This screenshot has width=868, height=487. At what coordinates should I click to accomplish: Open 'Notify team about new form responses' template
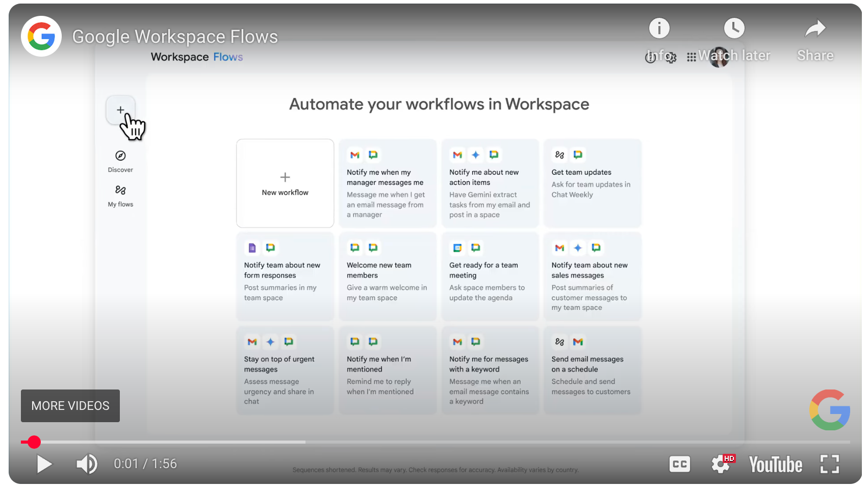pyautogui.click(x=285, y=277)
